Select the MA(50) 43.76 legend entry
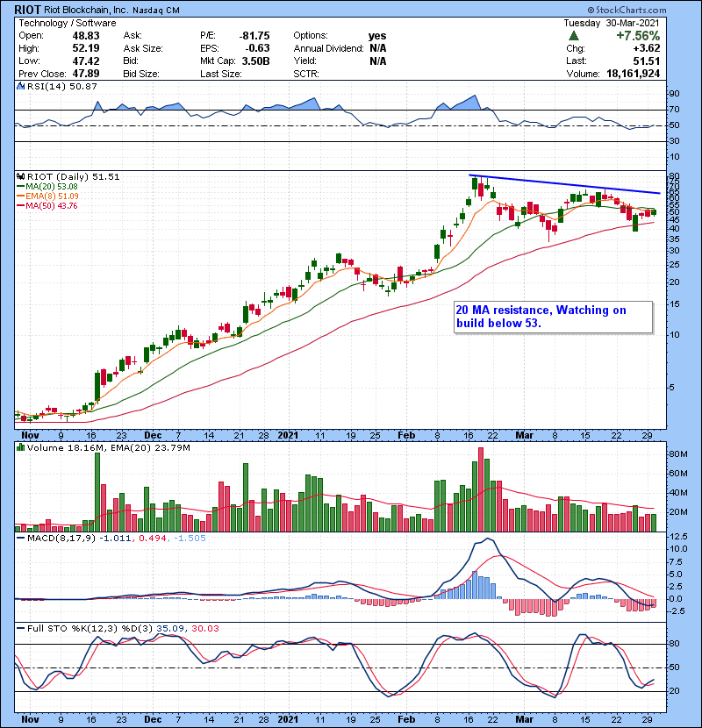The width and height of the screenshot is (702, 728). point(47,206)
